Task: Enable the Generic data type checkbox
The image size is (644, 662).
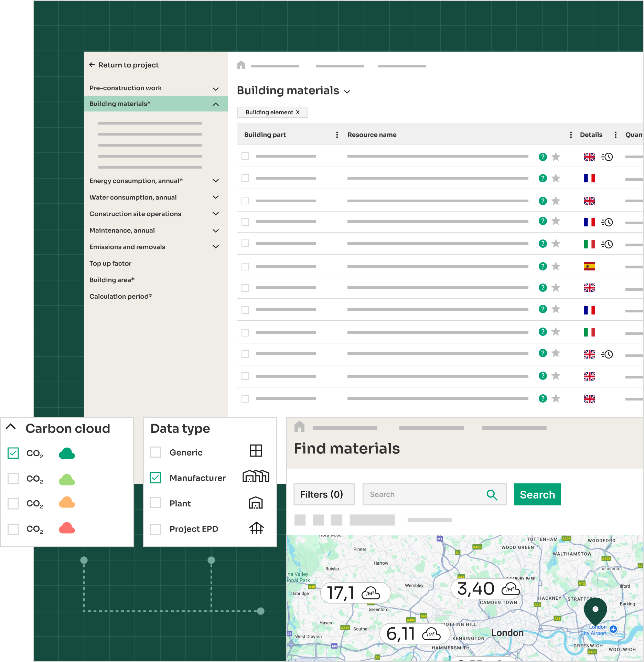Action: tap(155, 452)
